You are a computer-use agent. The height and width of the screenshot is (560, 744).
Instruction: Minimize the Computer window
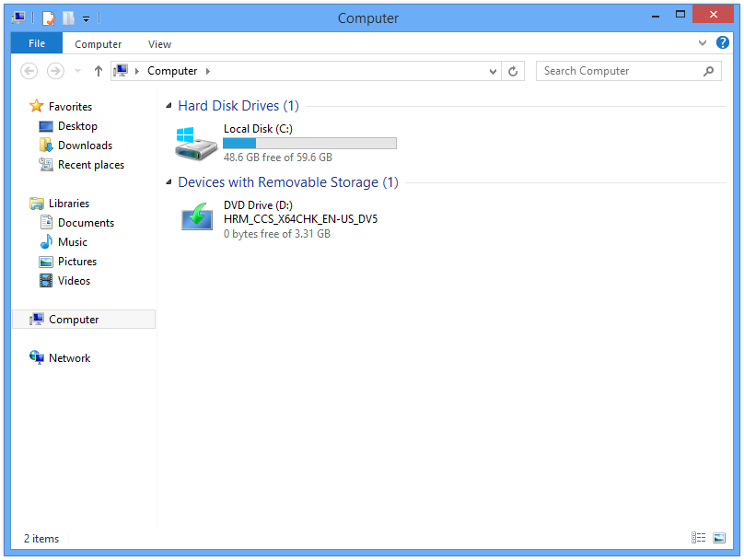656,15
